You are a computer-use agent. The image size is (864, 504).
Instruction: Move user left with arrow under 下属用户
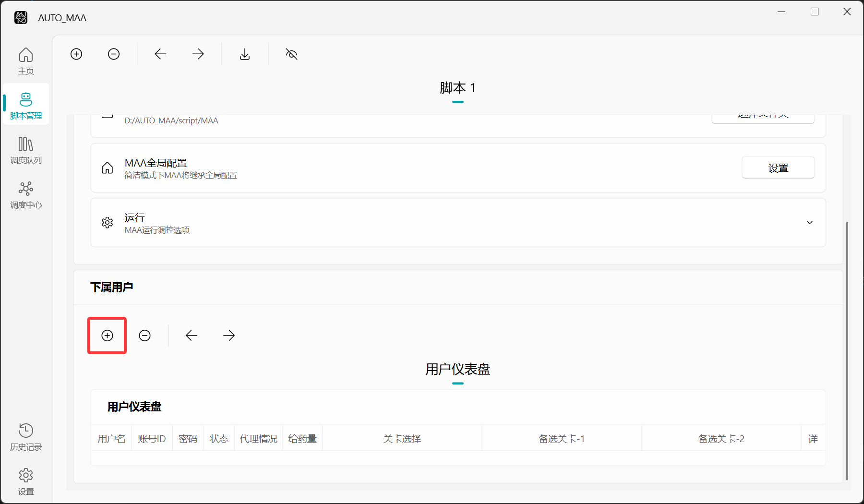pyautogui.click(x=192, y=336)
